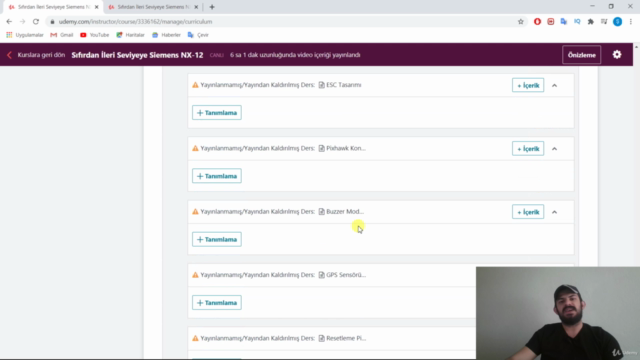
Task: Click the address bar URL
Action: pyautogui.click(x=136, y=22)
